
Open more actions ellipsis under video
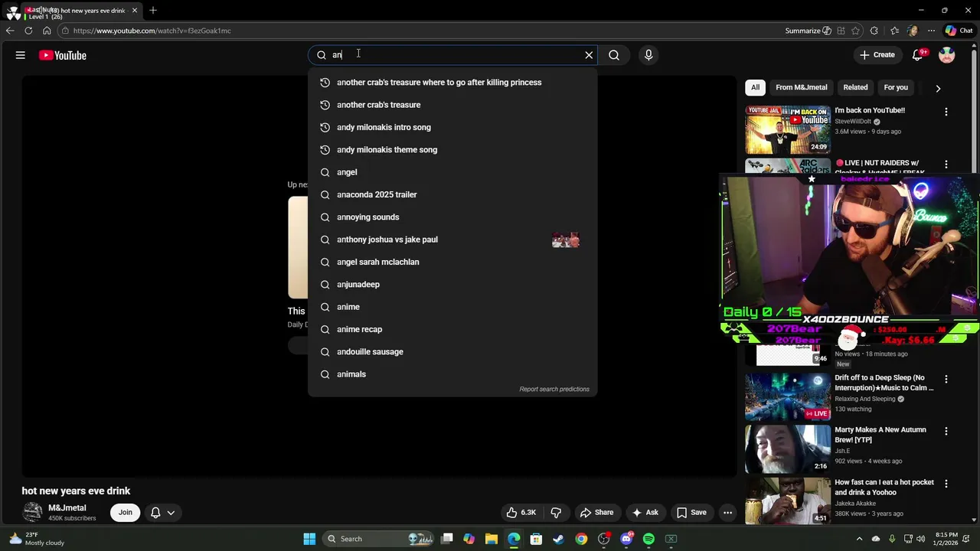728,513
